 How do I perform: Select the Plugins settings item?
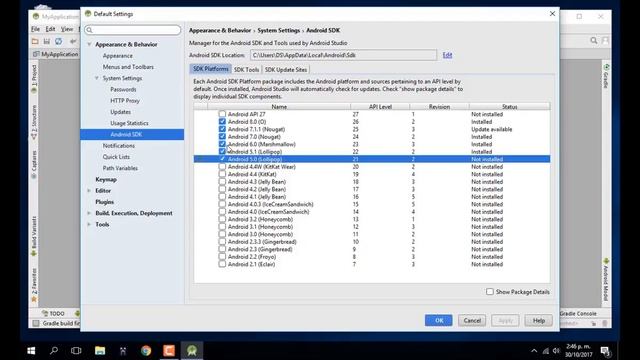[x=104, y=202]
